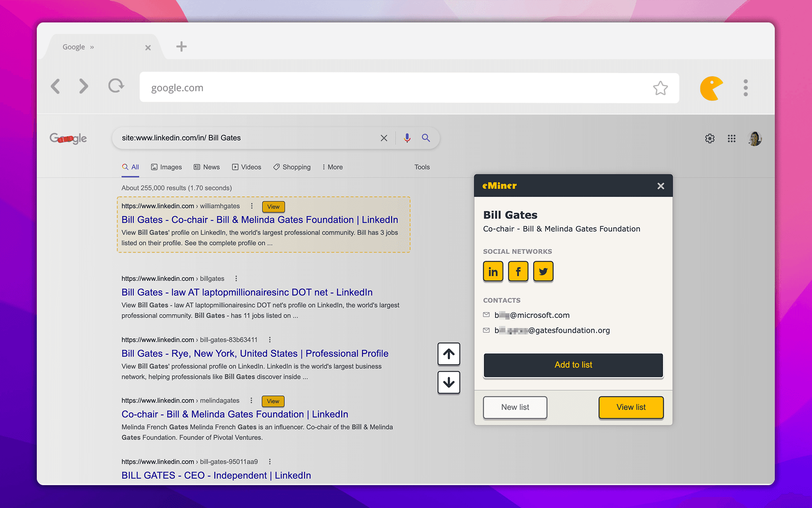Select the All search tab
Viewport: 812px width, 508px height.
pos(130,167)
